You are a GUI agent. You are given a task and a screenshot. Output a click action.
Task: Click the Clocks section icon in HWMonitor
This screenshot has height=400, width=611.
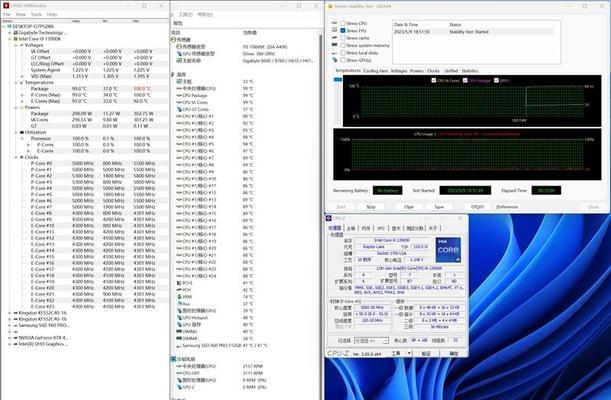(x=22, y=157)
